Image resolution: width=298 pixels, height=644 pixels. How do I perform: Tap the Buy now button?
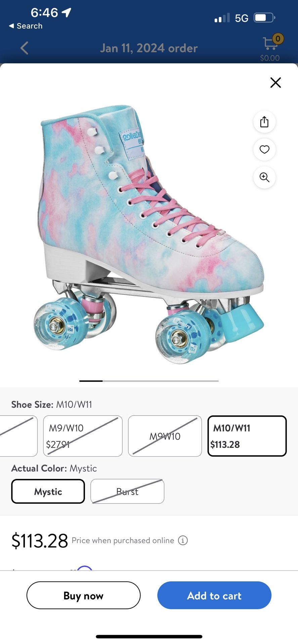(83, 595)
